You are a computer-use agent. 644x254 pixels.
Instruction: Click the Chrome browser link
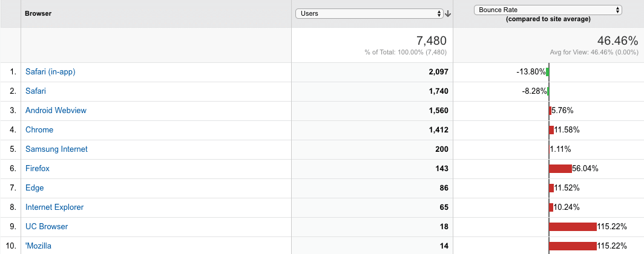(x=39, y=129)
